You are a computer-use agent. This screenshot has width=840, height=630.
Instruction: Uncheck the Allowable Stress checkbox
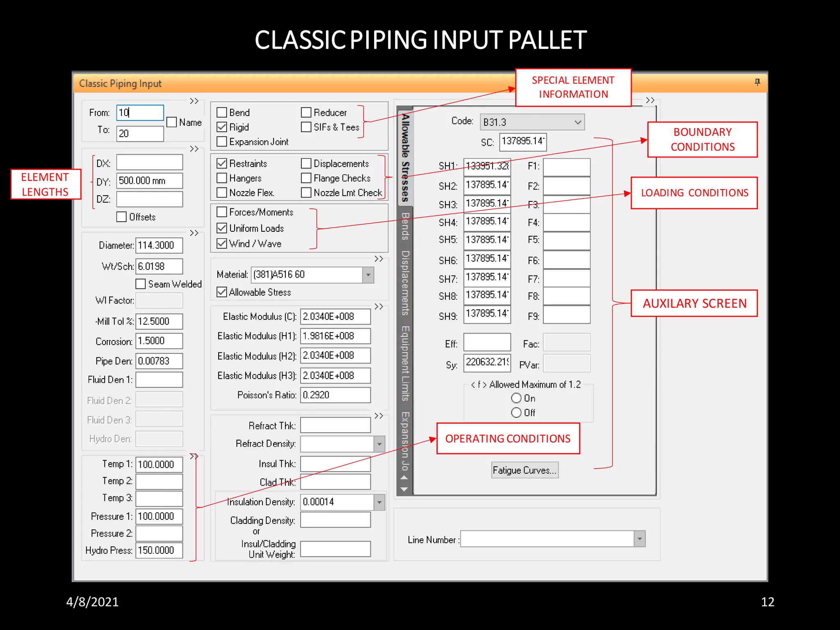[221, 292]
